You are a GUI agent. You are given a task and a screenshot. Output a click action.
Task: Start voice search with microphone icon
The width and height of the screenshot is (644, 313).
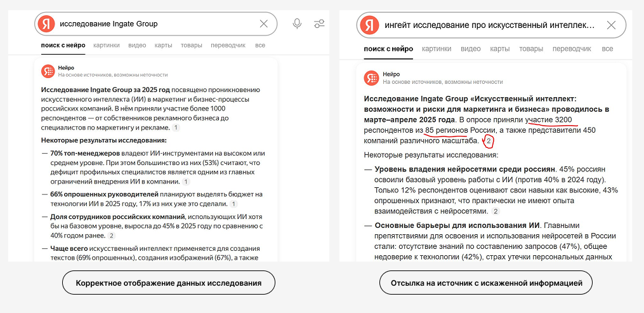coord(297,24)
